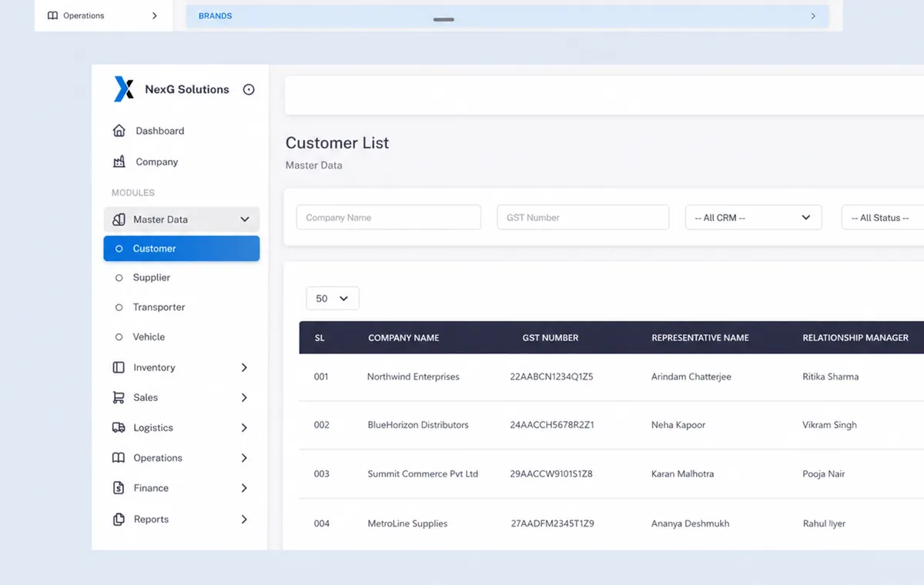Open the All CRM dropdown
The width and height of the screenshot is (924, 585).
pyautogui.click(x=753, y=218)
